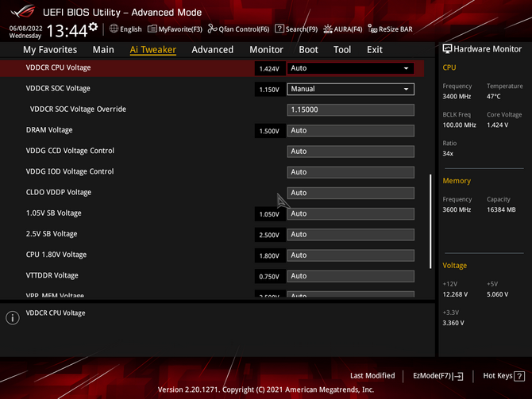This screenshot has width=532, height=399.
Task: Open MyFavorite(F3) shortcut in top bar
Action: tap(152, 29)
